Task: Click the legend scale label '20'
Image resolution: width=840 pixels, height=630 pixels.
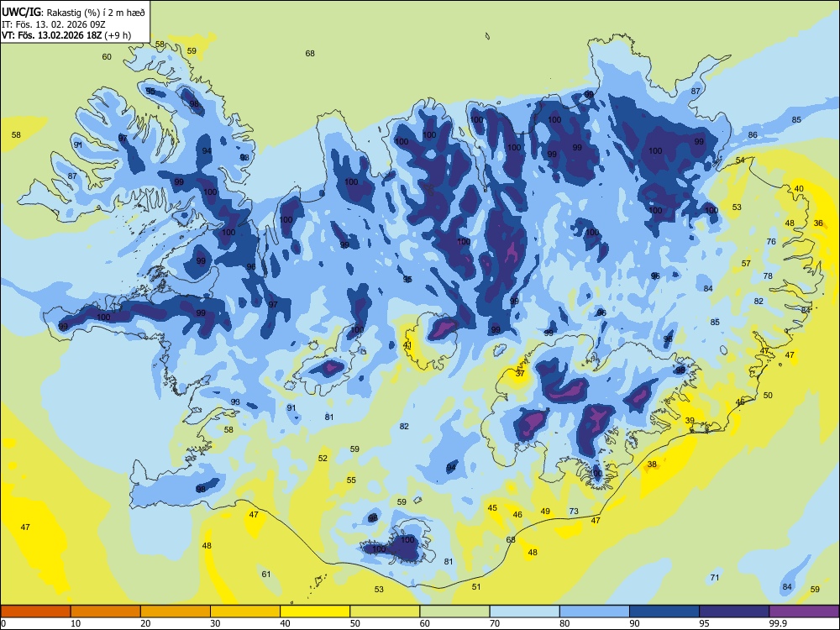Action: coord(145,623)
